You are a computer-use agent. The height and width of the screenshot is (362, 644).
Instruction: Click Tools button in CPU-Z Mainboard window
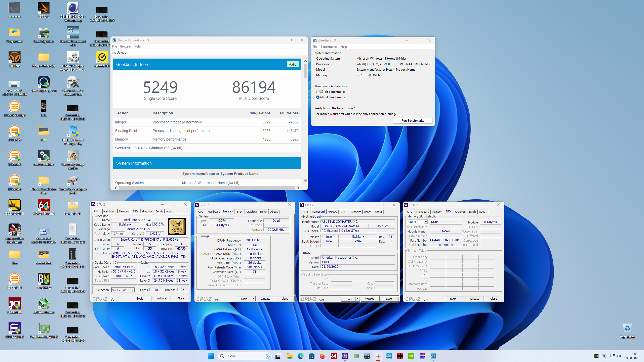(x=348, y=299)
